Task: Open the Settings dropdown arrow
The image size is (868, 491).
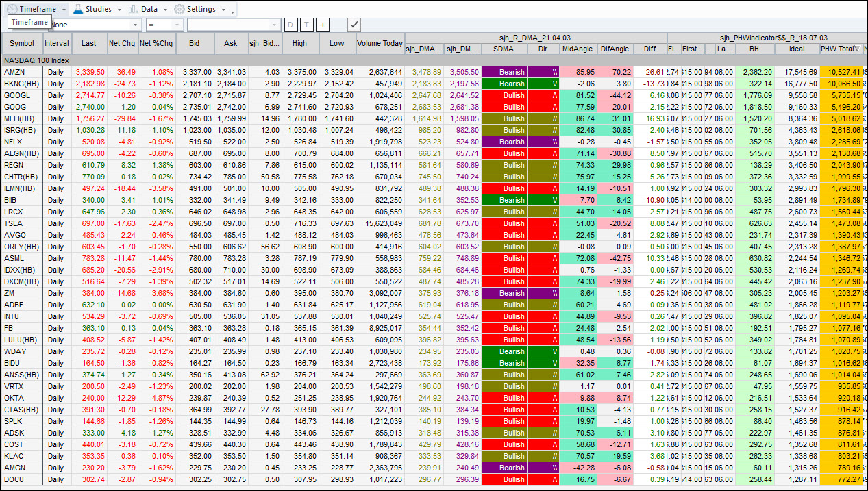Action: coord(224,10)
